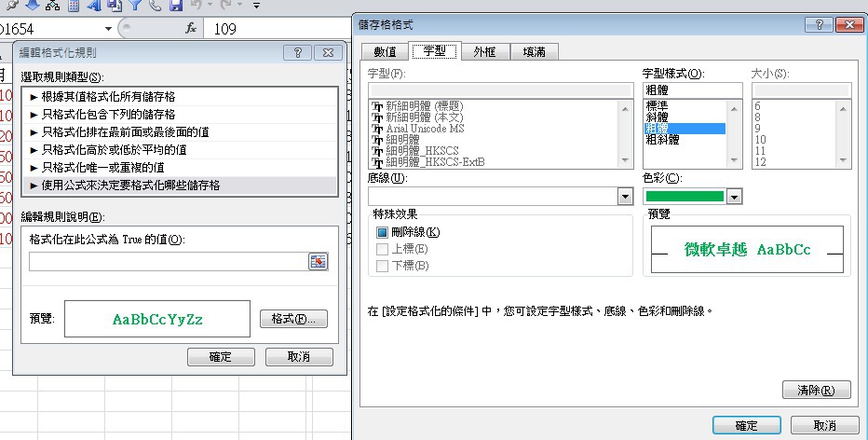Click 確定 in the format cells dialog

[747, 426]
